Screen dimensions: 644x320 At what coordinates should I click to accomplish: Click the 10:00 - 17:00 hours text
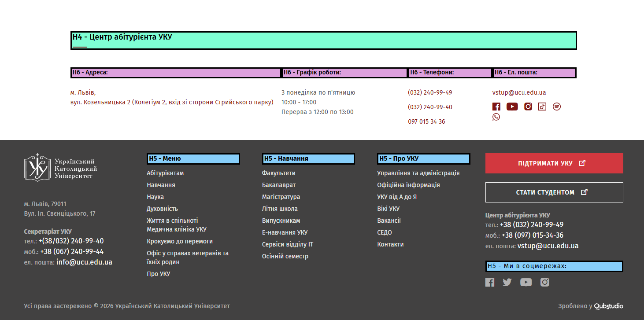click(299, 102)
